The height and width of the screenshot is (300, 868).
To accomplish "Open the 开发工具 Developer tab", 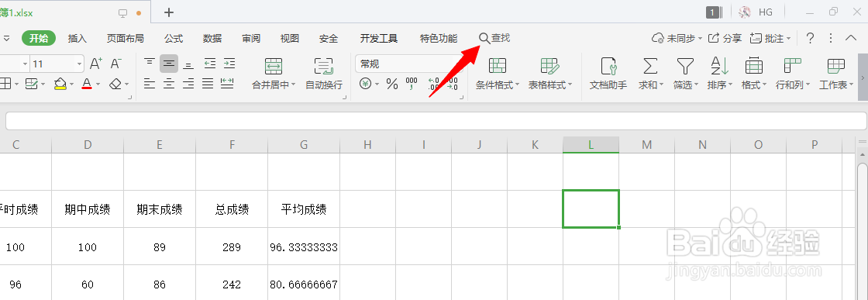I will (x=379, y=38).
